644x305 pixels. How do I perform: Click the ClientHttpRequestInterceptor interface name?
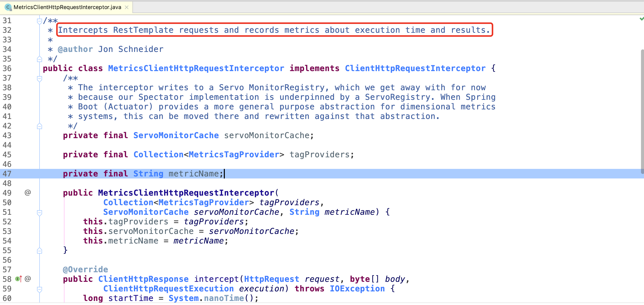click(x=415, y=68)
